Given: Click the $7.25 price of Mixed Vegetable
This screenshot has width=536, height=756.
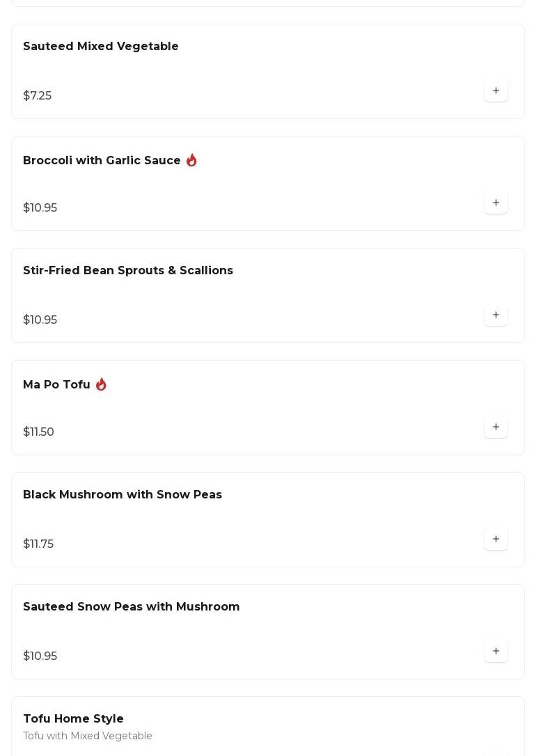Looking at the screenshot, I should [x=38, y=96].
